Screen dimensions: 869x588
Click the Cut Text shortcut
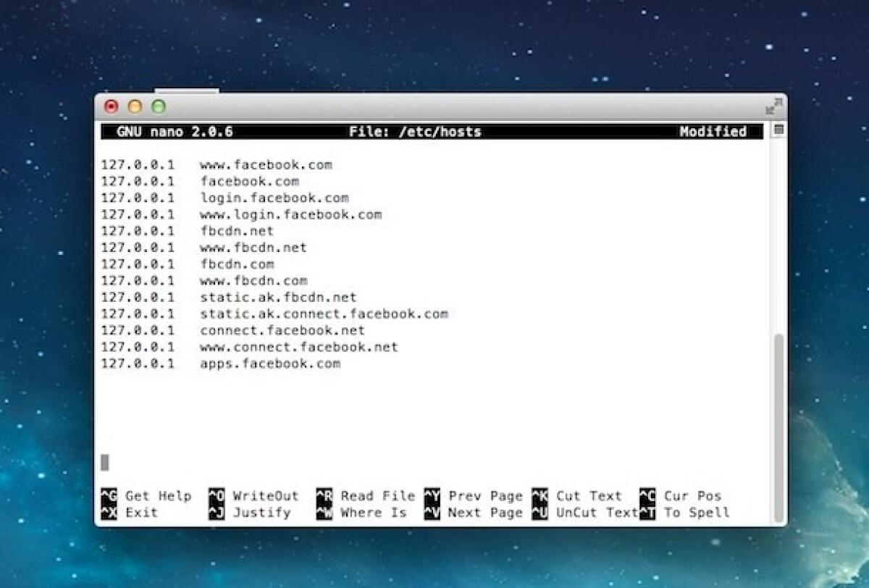click(x=589, y=496)
